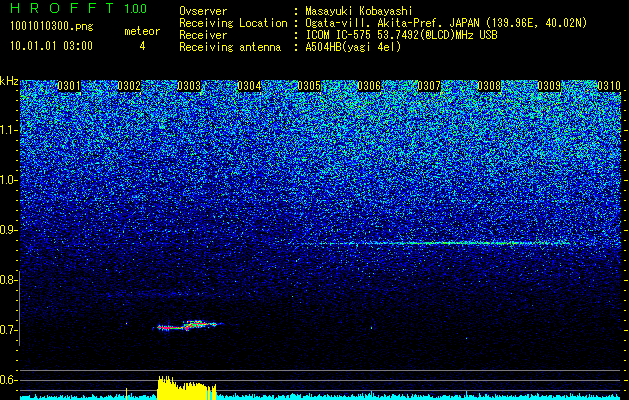Image resolution: width=629 pixels, height=400 pixels.
Task: Click the Receiving Location field label
Action: pyautogui.click(x=233, y=23)
